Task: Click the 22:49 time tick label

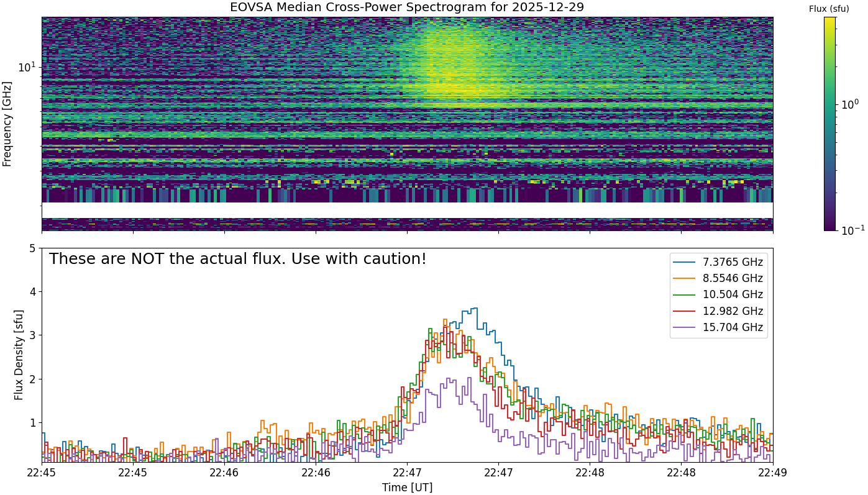Action: click(x=773, y=473)
